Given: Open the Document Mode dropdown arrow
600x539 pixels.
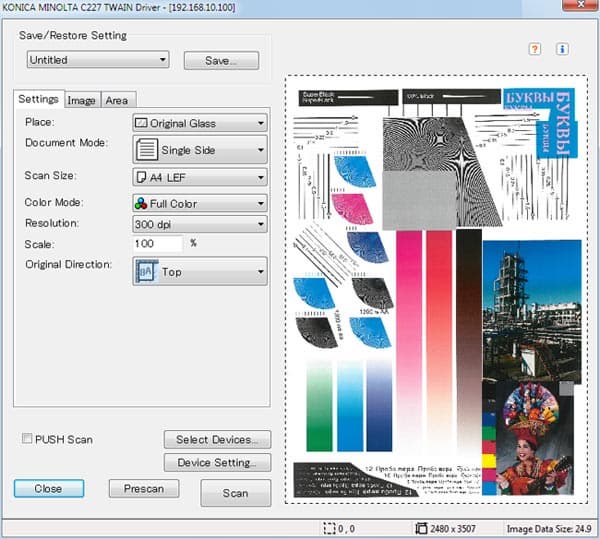Looking at the screenshot, I should pos(261,150).
